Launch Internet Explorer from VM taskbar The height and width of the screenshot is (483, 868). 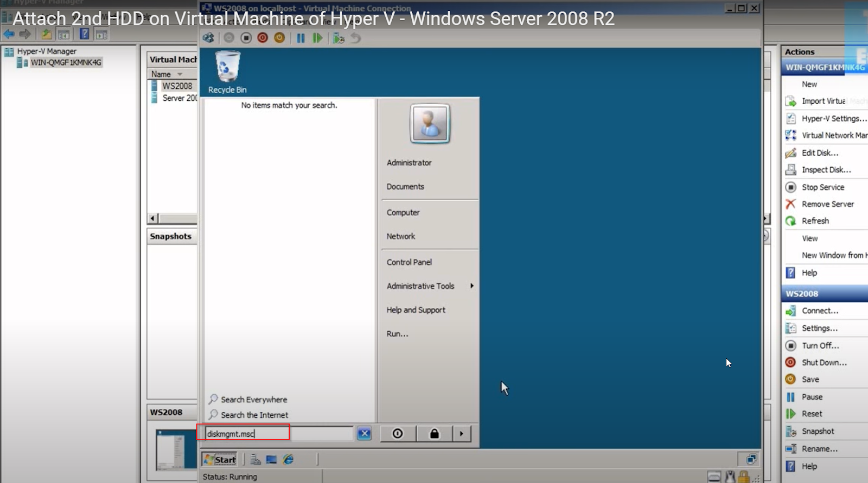click(289, 460)
